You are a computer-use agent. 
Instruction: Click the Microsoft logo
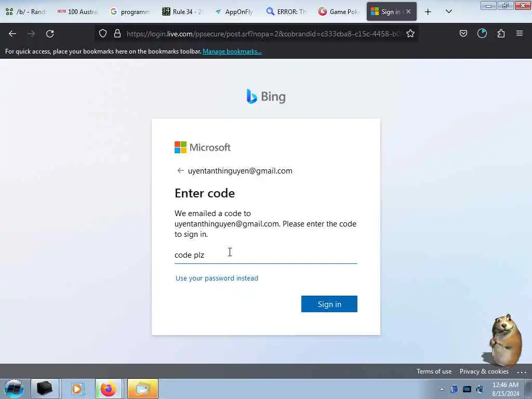203,147
